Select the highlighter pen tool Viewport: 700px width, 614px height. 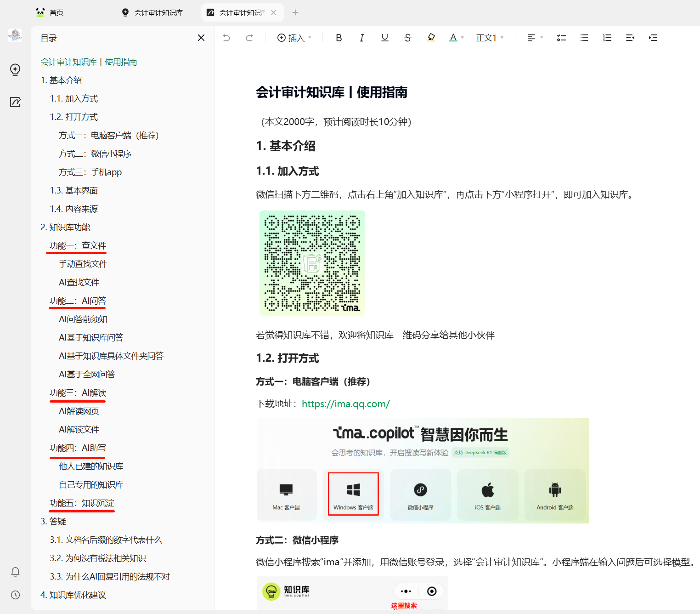click(x=431, y=38)
